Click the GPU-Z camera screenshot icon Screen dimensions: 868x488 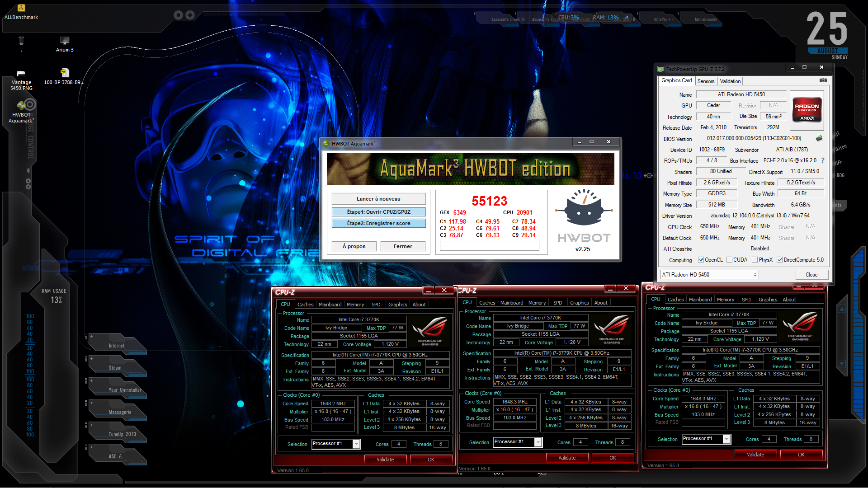(823, 80)
